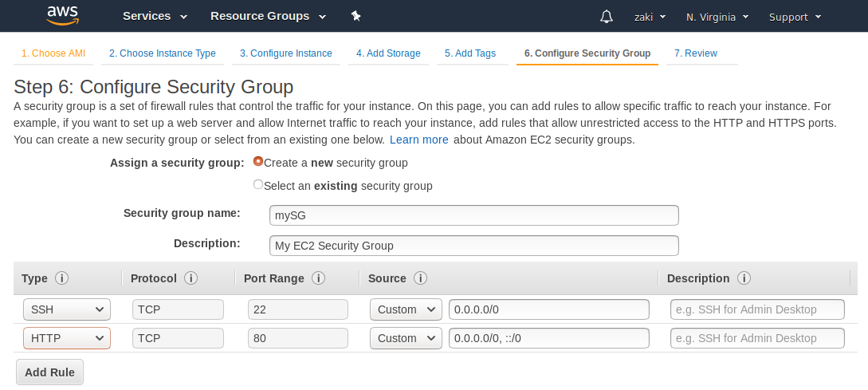Screen dimensions: 868x390
Task: Click info icon next to Source header
Action: point(420,278)
